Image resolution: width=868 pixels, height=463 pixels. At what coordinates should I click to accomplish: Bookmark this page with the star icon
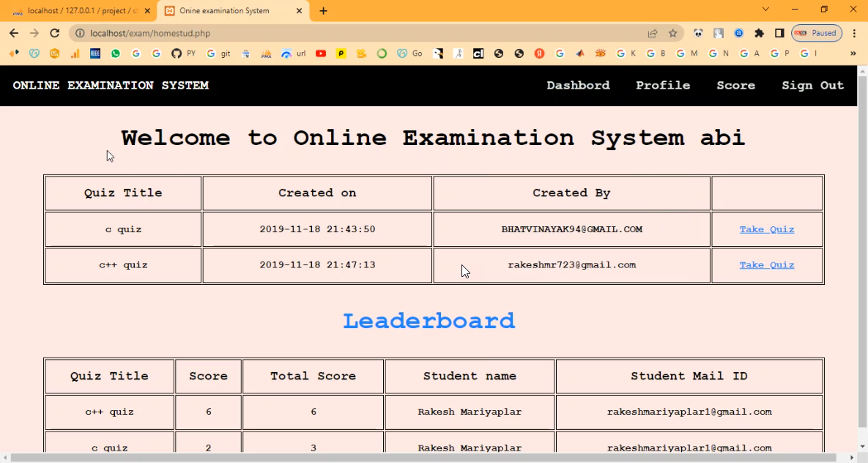(672, 33)
